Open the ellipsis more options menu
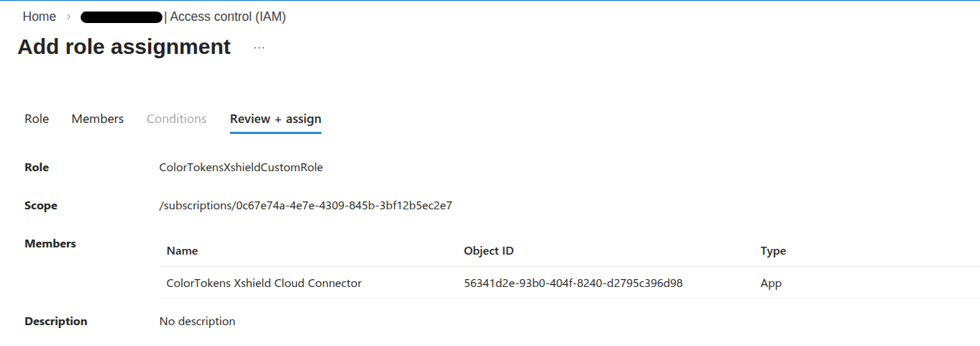This screenshot has height=346, width=980. (260, 47)
